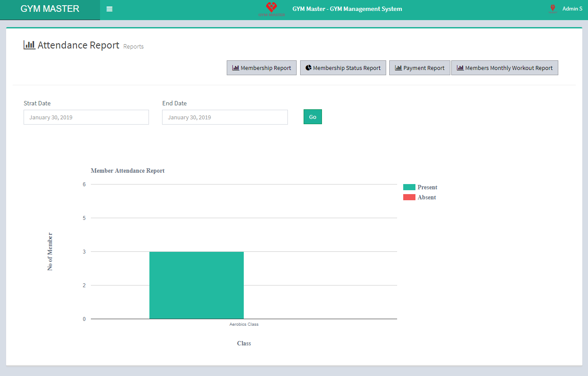588x376 pixels.
Task: Open the End Date picker field
Action: (225, 117)
